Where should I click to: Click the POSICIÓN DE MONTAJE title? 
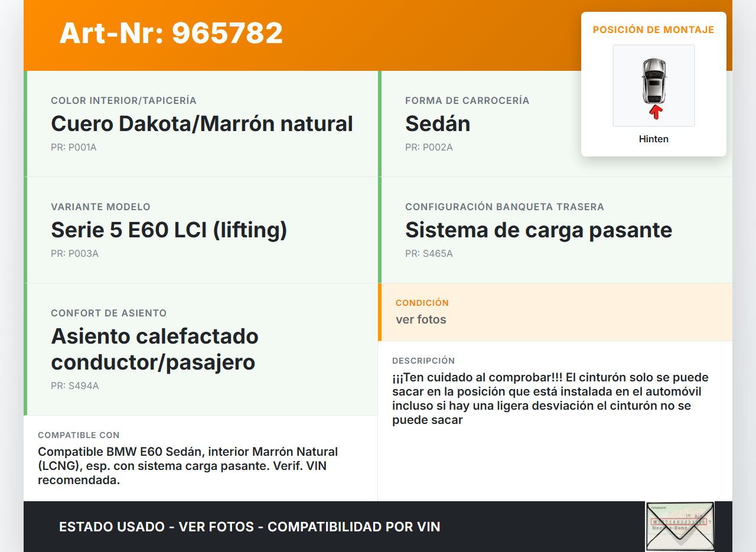(654, 30)
